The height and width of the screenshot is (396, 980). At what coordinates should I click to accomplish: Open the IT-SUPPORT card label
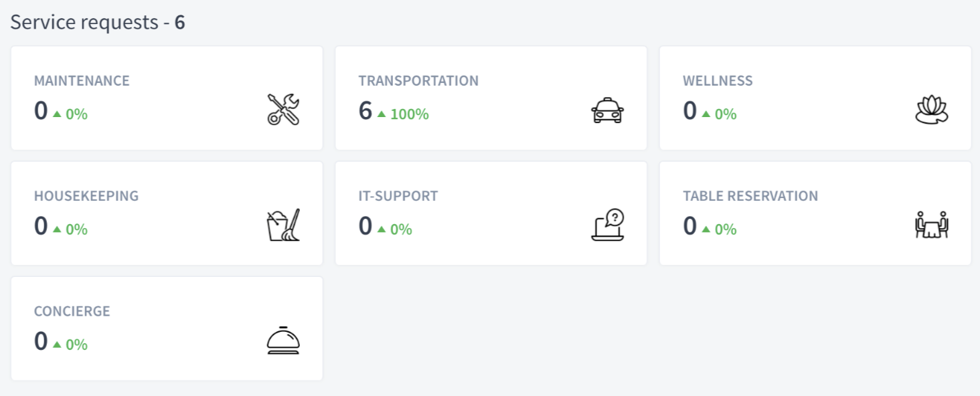pyautogui.click(x=398, y=196)
